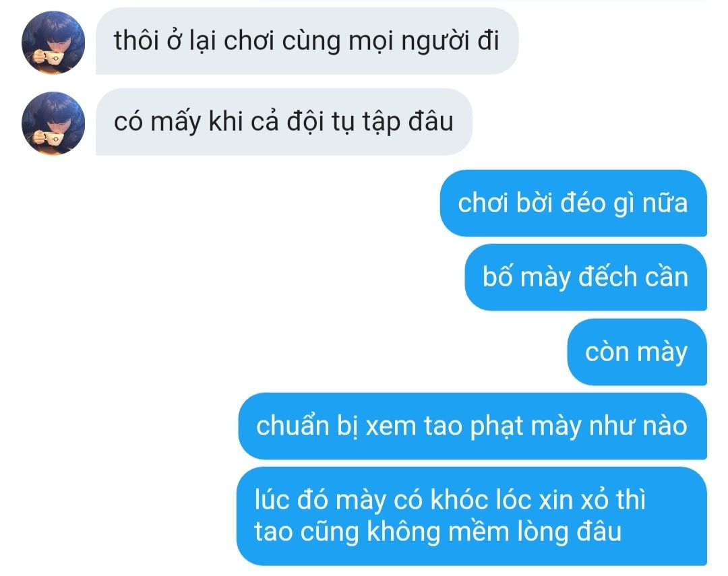Click the word 'thôi' in top grey bubble
728x576 pixels.
pyautogui.click(x=136, y=40)
